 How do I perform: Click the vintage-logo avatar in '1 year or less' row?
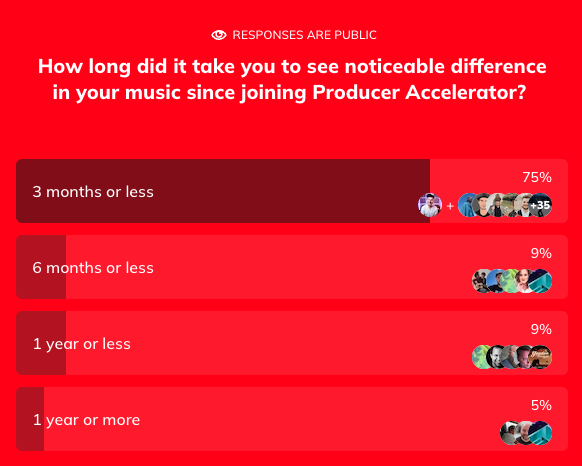tap(540, 357)
